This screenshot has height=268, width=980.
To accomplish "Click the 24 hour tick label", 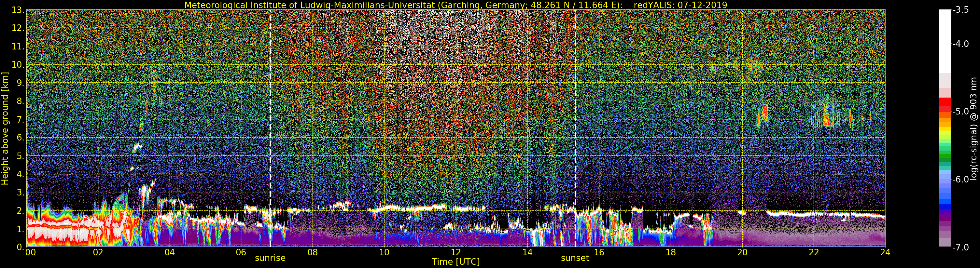I will (x=885, y=252).
